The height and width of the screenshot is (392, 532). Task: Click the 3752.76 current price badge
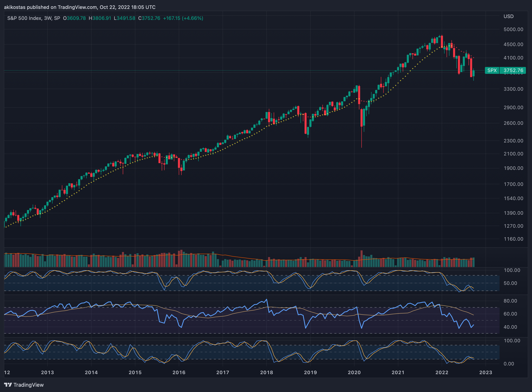(x=513, y=70)
